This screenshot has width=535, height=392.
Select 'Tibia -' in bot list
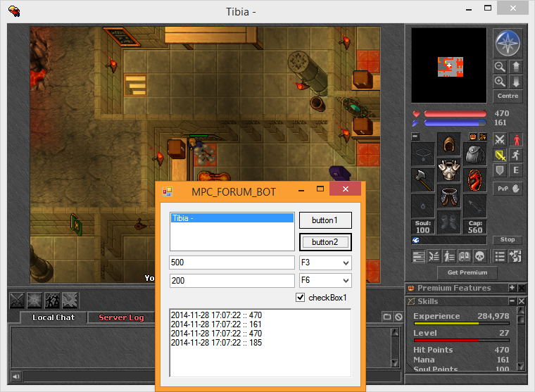click(232, 218)
